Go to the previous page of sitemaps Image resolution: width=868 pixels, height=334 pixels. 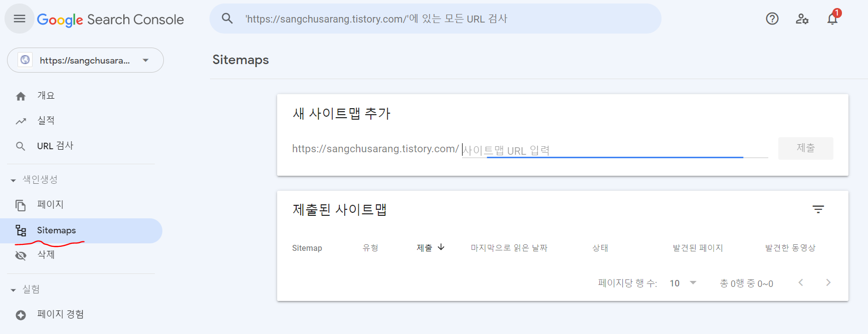[801, 282]
